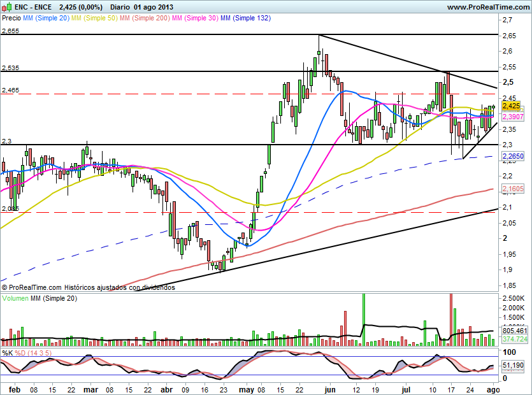
Task: Click the jun label on date axis
Action: coord(330,389)
